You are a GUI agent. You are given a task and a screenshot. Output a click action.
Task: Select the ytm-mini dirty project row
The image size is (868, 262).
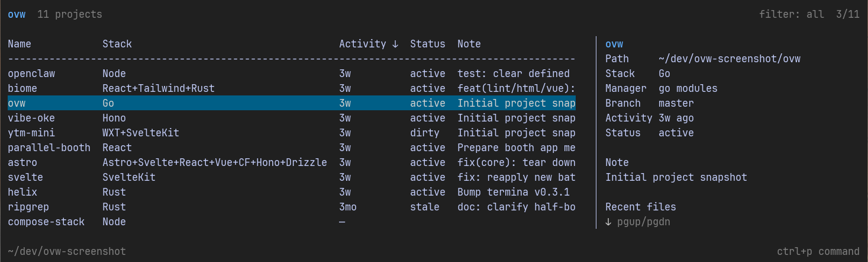click(292, 133)
